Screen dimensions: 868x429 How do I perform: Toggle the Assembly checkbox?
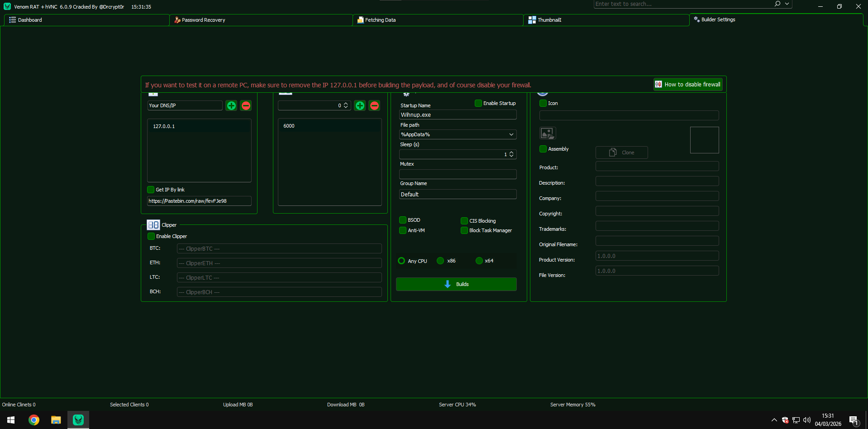[x=543, y=149]
